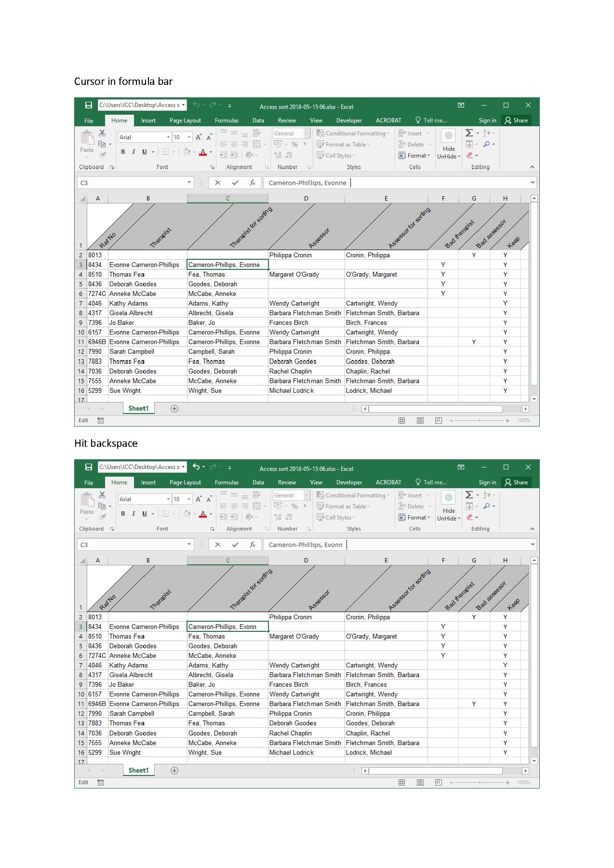Click Clear eraser icon in upper Excel window
Screen dimensions: 614x868
point(469,155)
